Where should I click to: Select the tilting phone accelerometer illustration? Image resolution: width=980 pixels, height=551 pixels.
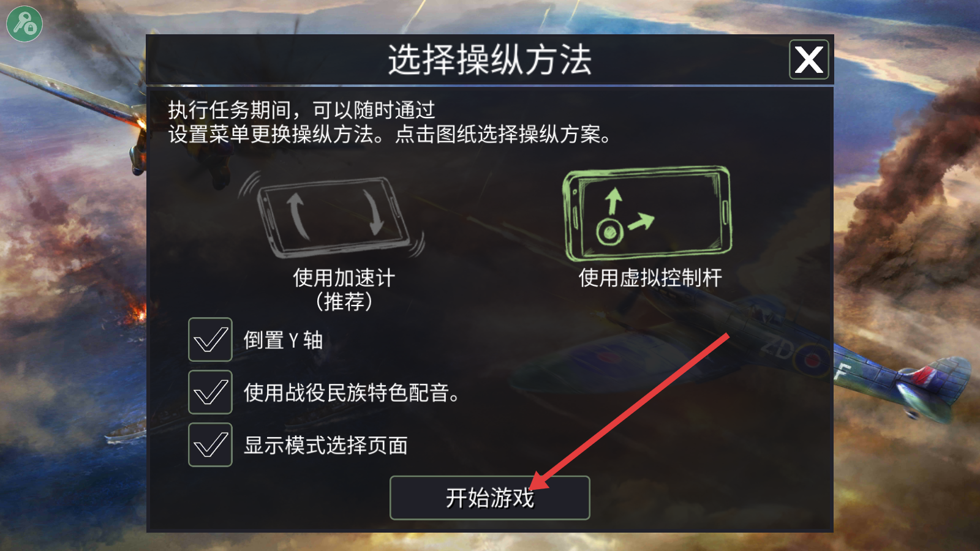(331, 214)
